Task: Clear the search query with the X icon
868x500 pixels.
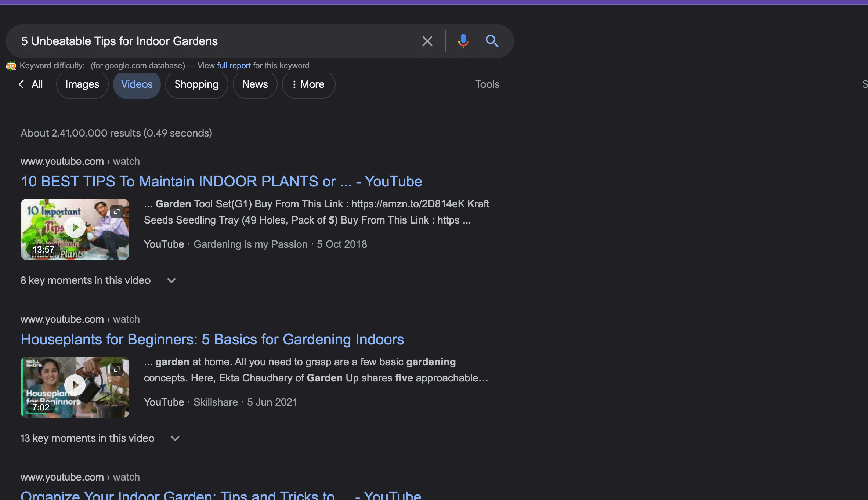Action: pyautogui.click(x=427, y=41)
